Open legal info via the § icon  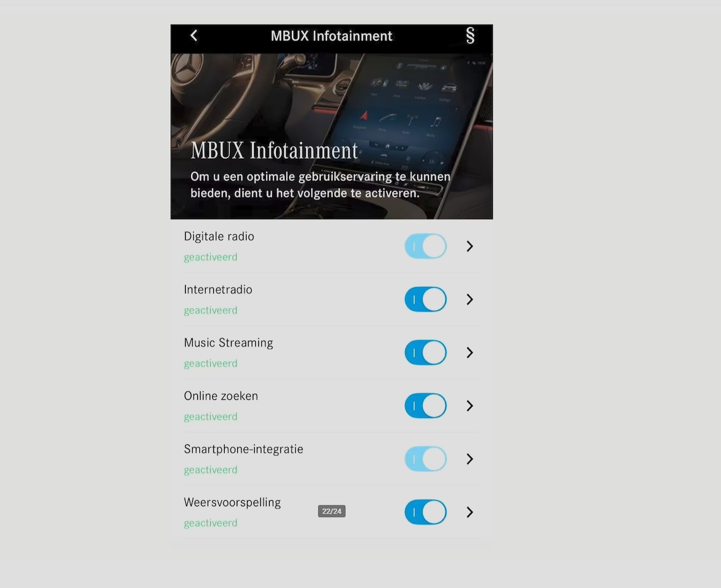point(470,35)
